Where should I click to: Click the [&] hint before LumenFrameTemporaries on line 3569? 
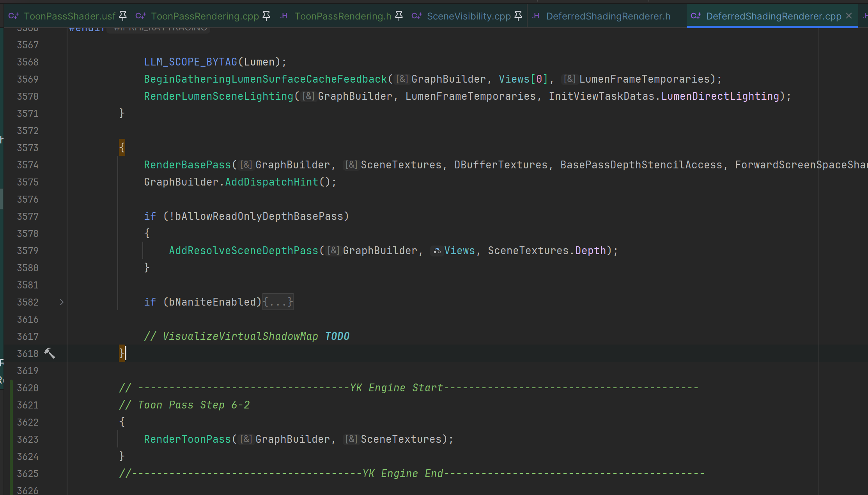(569, 79)
